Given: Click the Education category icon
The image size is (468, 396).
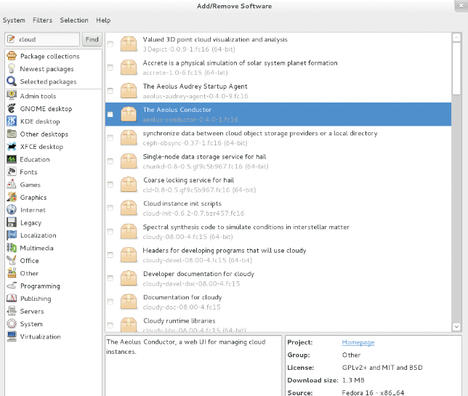Looking at the screenshot, I should pos(12,159).
